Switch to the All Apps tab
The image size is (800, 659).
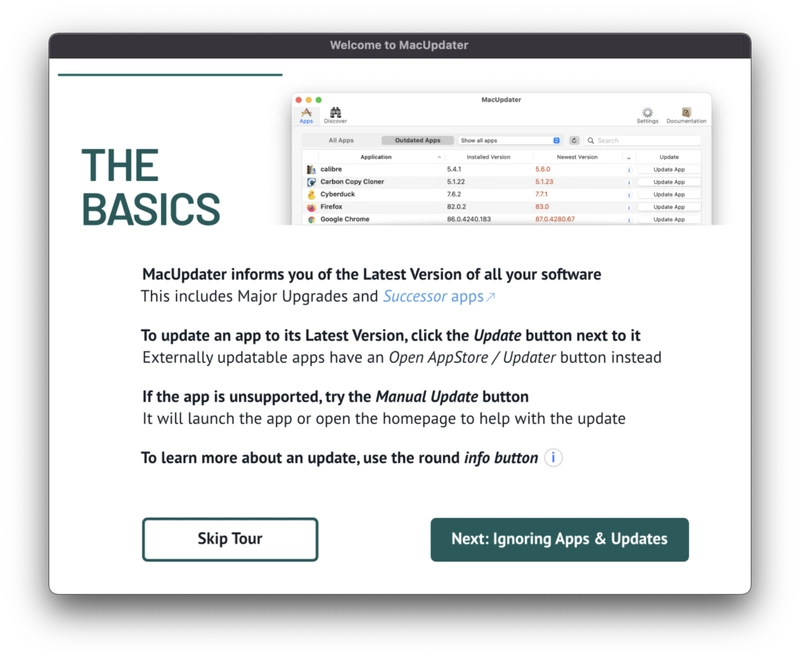pos(341,140)
